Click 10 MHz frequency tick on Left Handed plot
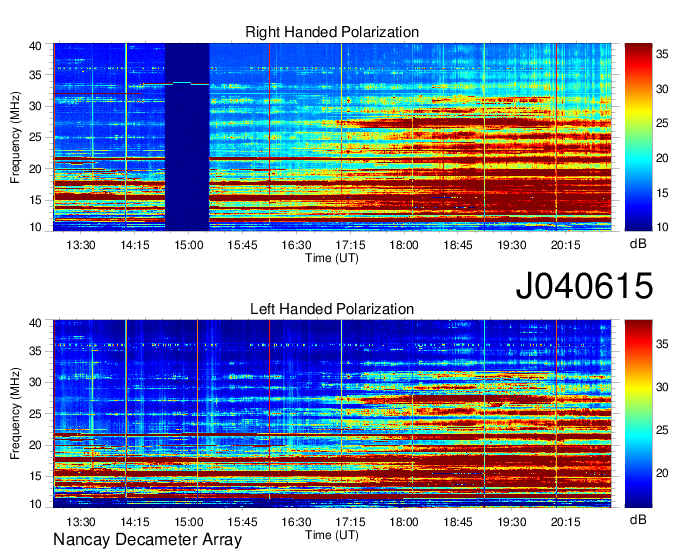The height and width of the screenshot is (552, 680). click(x=35, y=504)
